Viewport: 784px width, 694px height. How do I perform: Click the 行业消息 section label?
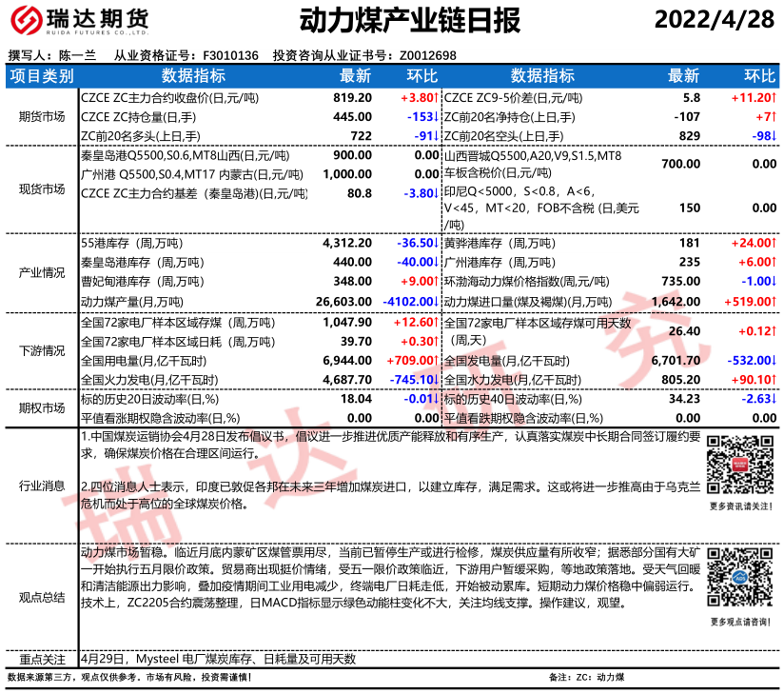[x=42, y=486]
